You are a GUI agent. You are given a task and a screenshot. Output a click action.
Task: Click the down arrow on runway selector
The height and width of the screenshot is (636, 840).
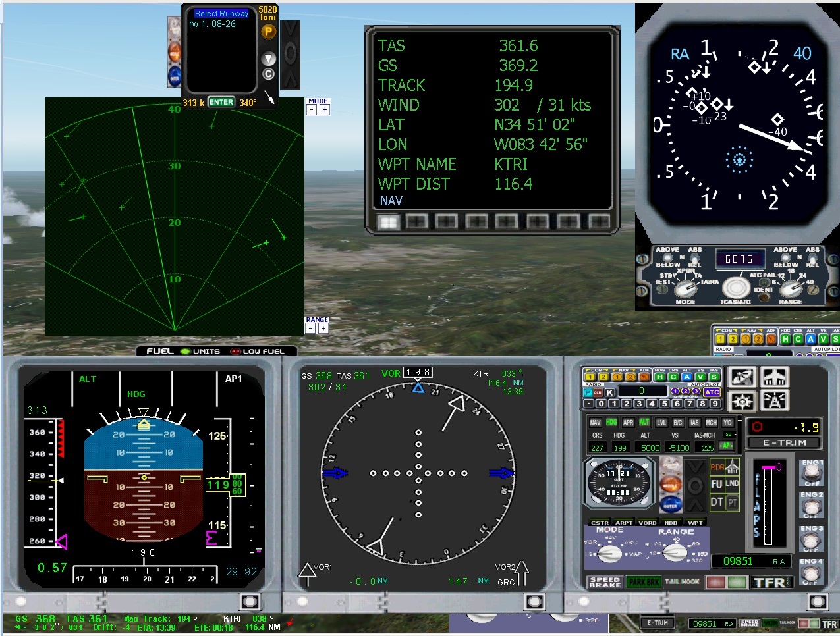tap(267, 59)
